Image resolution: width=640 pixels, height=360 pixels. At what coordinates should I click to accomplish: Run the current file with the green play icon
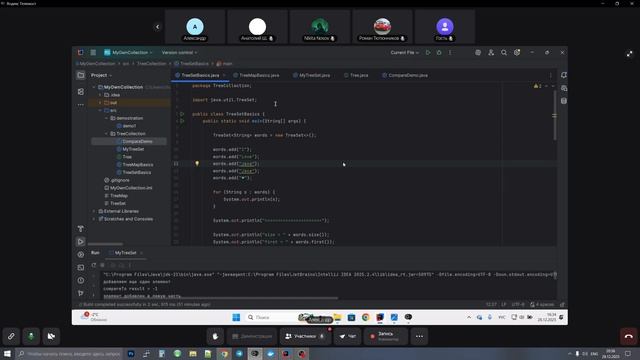click(428, 53)
